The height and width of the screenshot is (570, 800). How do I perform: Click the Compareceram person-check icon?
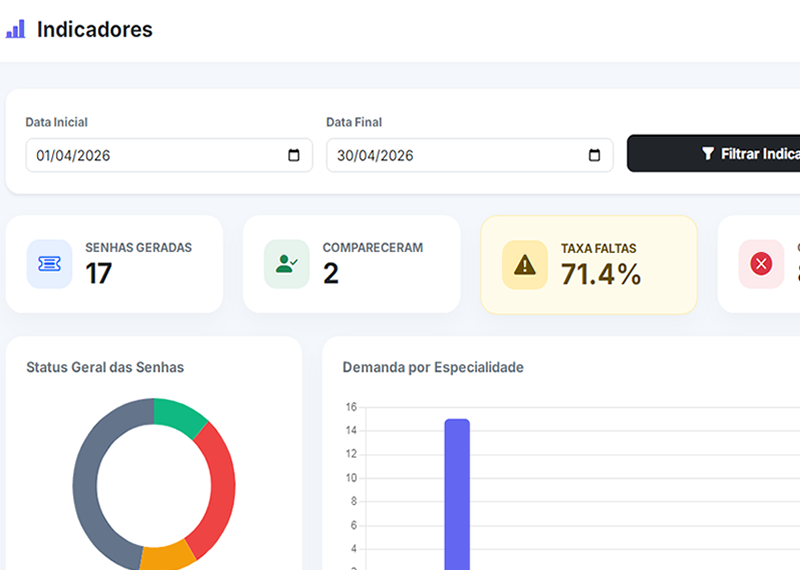click(x=287, y=264)
